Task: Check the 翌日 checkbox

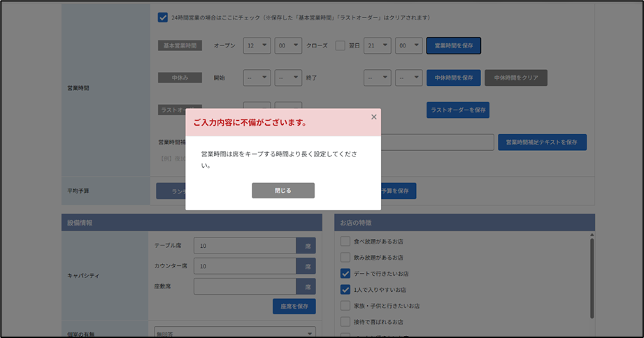Action: click(340, 45)
